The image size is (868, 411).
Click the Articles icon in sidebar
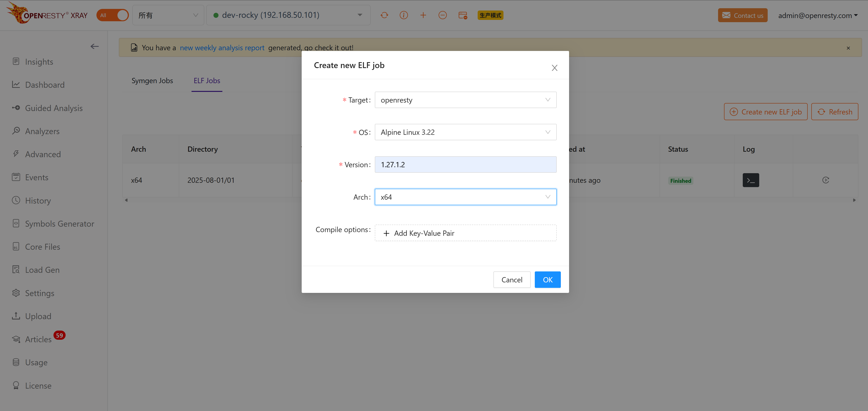coord(16,339)
